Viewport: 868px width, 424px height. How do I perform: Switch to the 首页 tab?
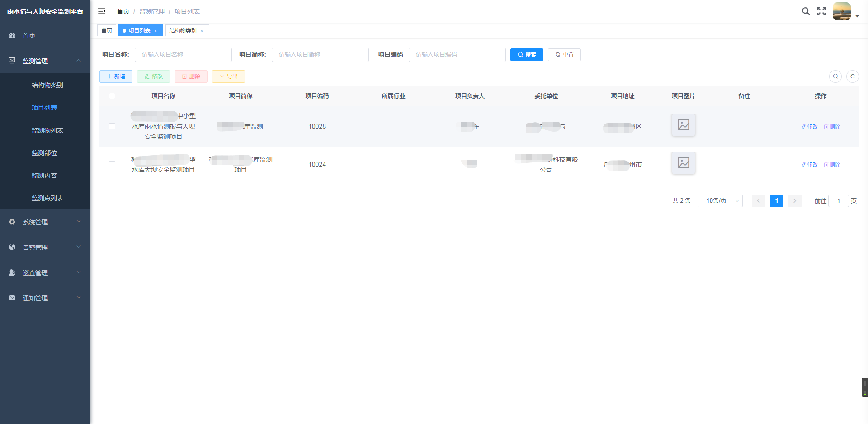pyautogui.click(x=107, y=31)
